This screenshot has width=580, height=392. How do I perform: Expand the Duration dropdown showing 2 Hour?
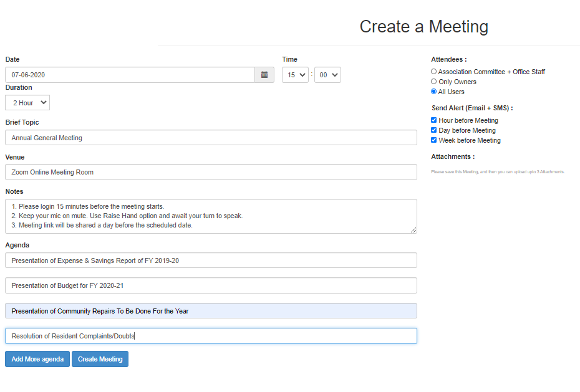click(27, 103)
